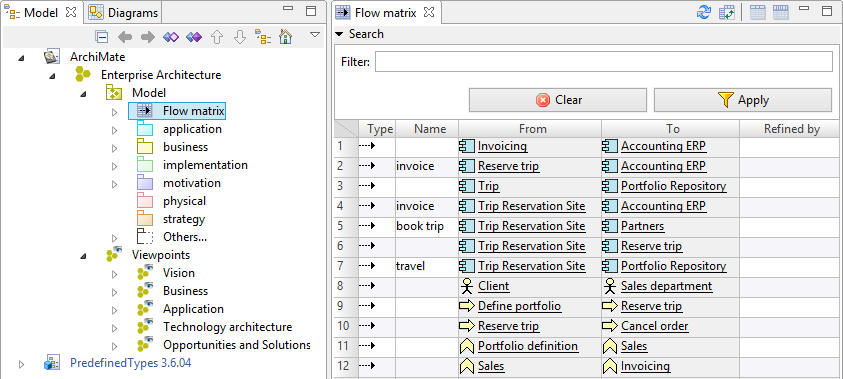Click the Home icon in Model toolbar
Image resolution: width=843 pixels, height=379 pixels.
(x=286, y=37)
